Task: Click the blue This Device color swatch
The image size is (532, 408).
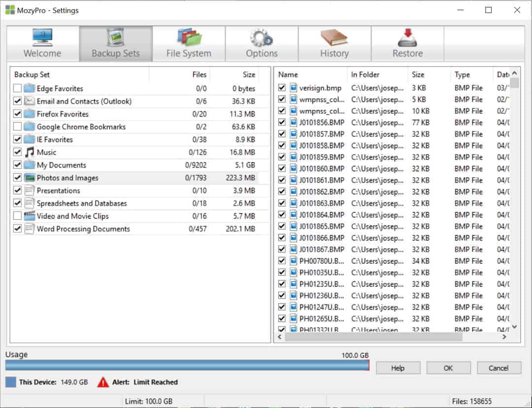Action: click(x=11, y=382)
